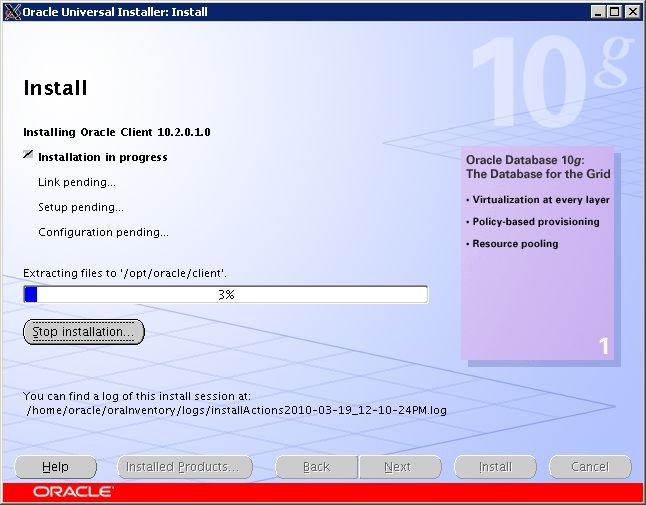Viewport: 646px width, 505px height.
Task: Maximize the Oracle Universal Installer window
Action: (x=614, y=12)
